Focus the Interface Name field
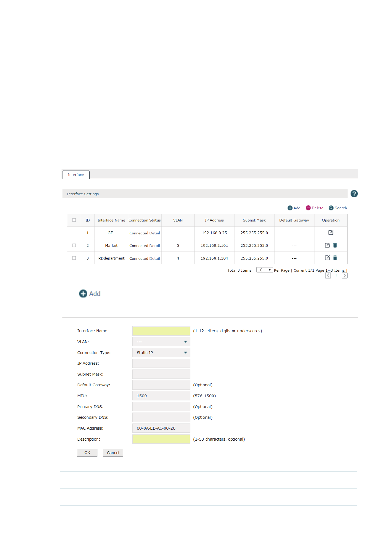The width and height of the screenshot is (392, 554). tap(161, 331)
